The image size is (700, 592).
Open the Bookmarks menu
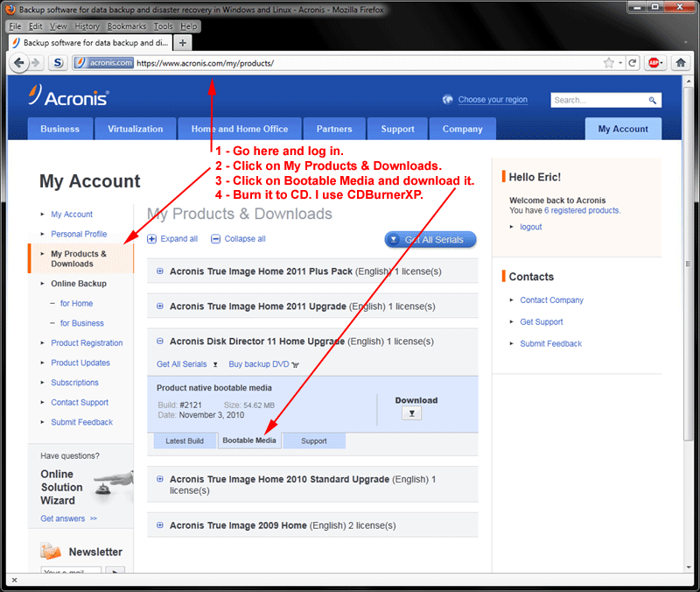click(x=126, y=26)
